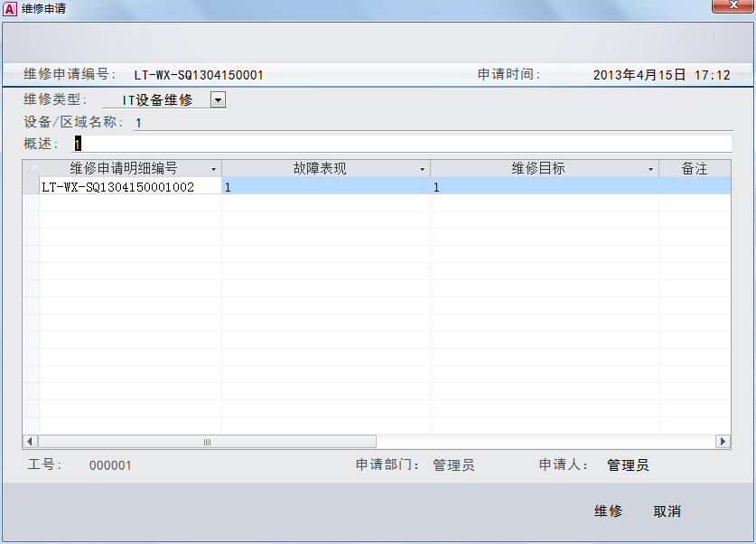Image resolution: width=756 pixels, height=544 pixels.
Task: Click the 设备/区域名称 input field
Action: click(x=433, y=123)
